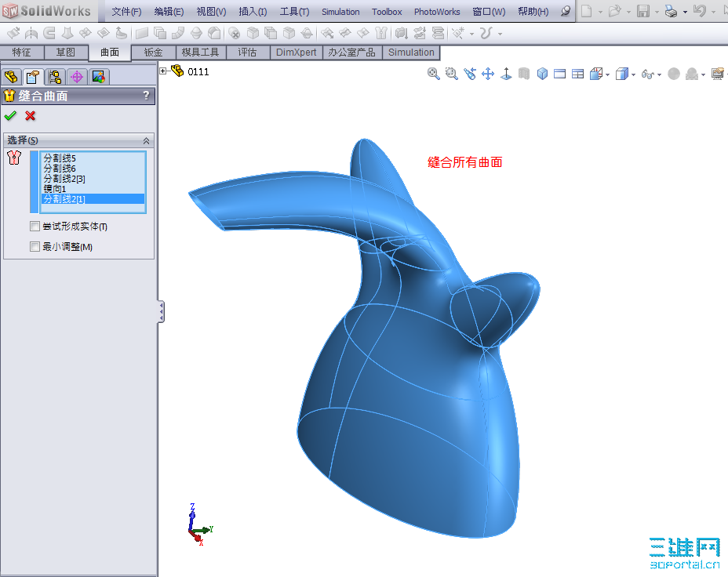Click the View Orientation cube icon

point(595,74)
